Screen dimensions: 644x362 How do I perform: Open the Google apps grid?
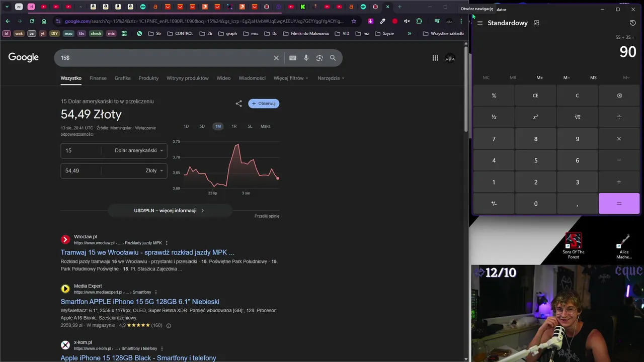(435, 58)
